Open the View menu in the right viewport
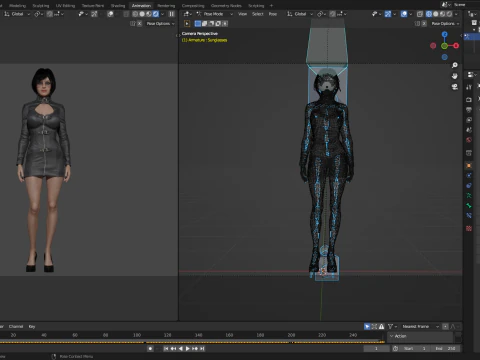The height and width of the screenshot is (360, 480). pos(242,14)
